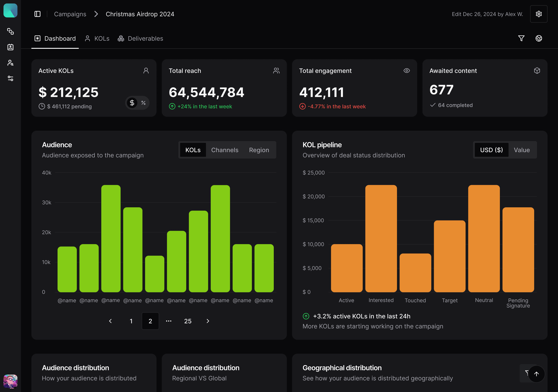Select USD ($) in KOL pipeline

tap(491, 150)
